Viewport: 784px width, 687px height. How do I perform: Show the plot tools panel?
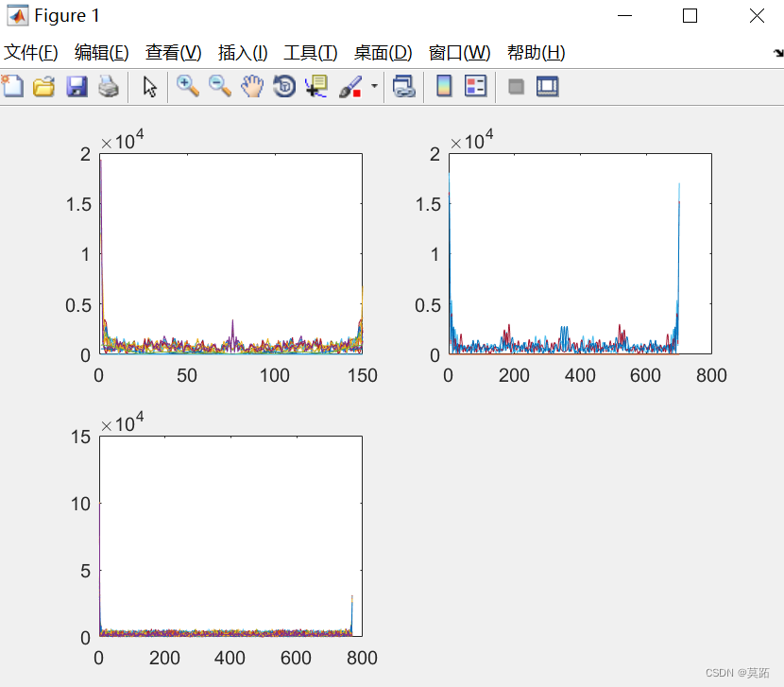point(547,86)
